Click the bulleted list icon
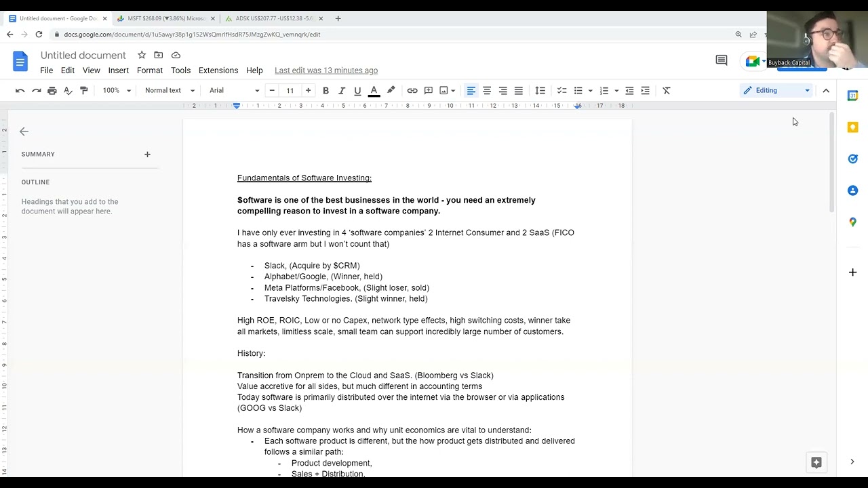This screenshot has height=488, width=868. [578, 90]
